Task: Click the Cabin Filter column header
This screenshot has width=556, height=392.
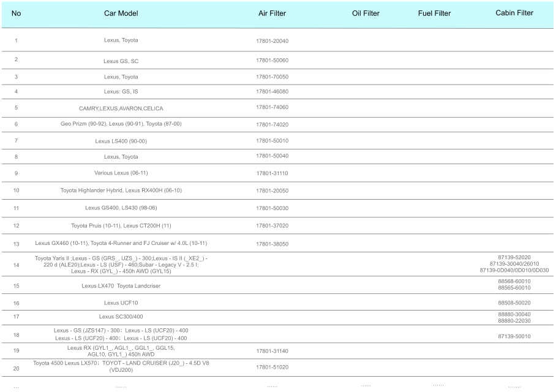Action: coord(514,13)
